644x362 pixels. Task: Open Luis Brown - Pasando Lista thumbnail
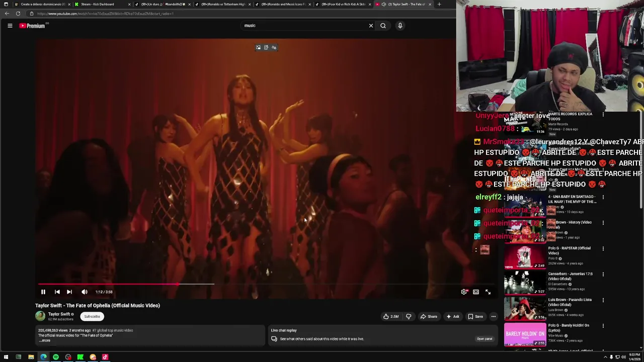(525, 308)
